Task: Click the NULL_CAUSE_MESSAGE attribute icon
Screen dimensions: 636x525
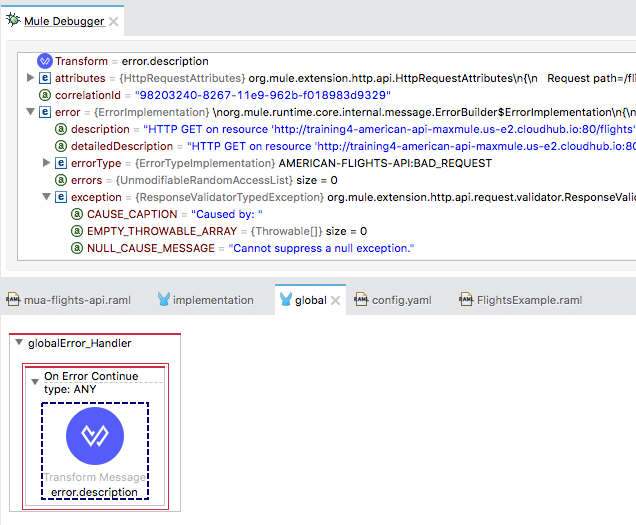Action: click(77, 248)
